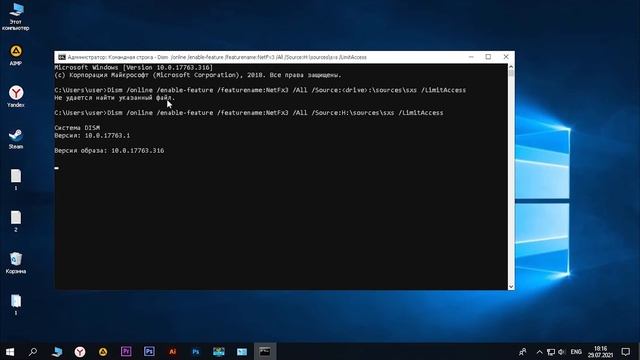Open the Windows Start menu
The image size is (640, 360).
tap(10, 351)
